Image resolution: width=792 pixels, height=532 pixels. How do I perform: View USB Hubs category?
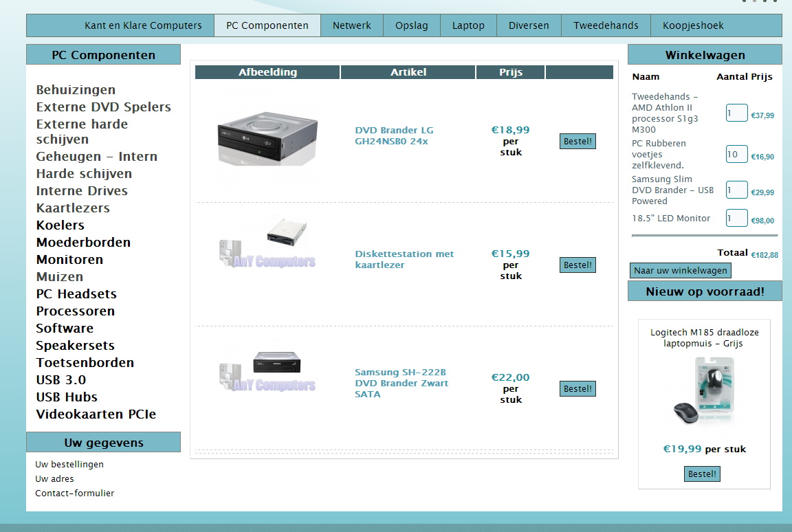(67, 397)
